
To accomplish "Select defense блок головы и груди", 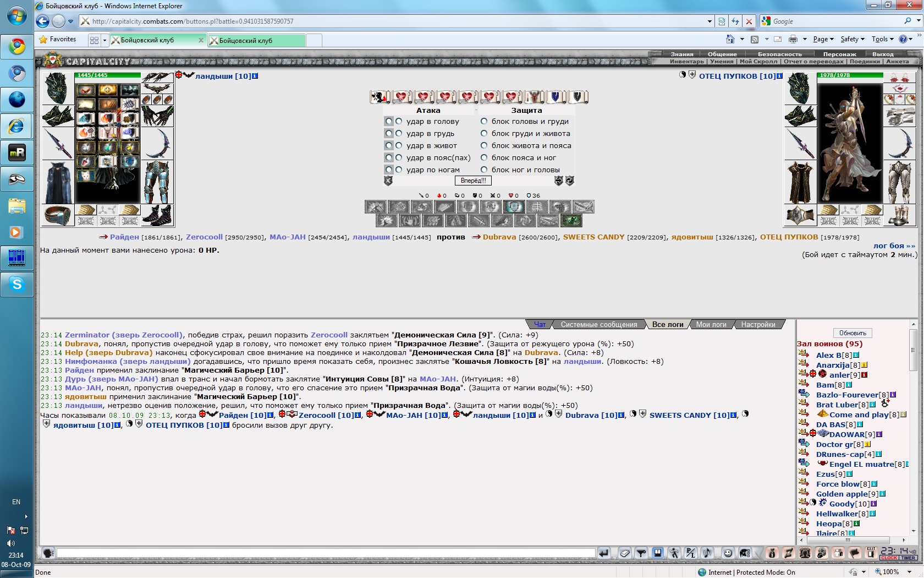I will click(484, 121).
